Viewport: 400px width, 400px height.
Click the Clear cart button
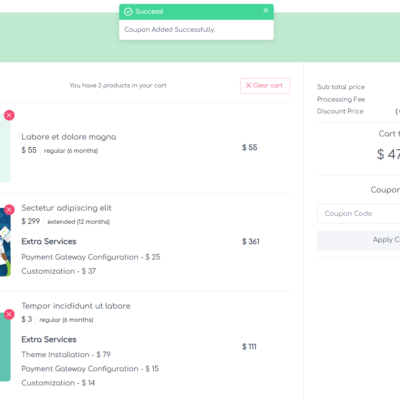tap(265, 86)
